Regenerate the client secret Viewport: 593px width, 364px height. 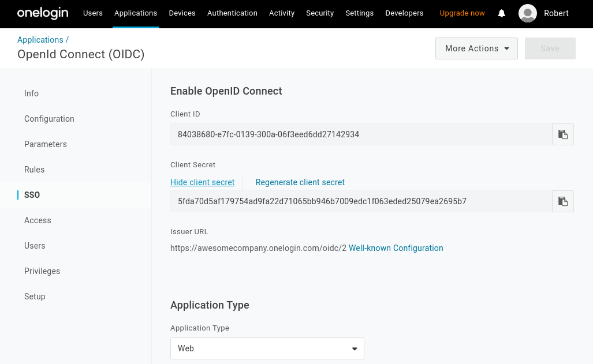(300, 182)
